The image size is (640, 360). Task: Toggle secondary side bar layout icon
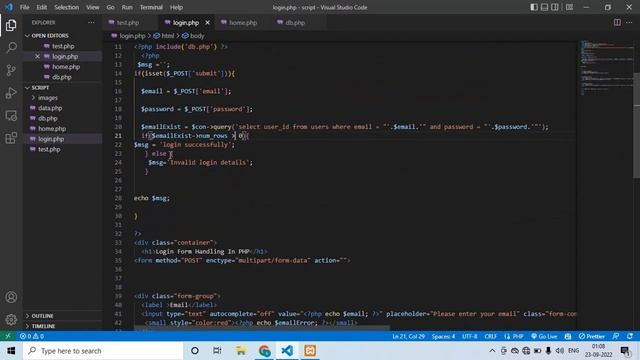(555, 7)
